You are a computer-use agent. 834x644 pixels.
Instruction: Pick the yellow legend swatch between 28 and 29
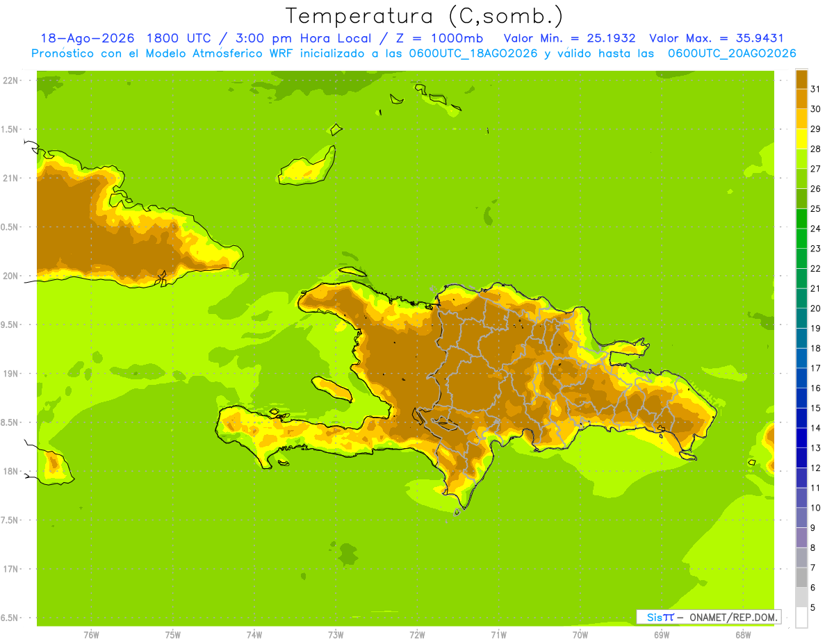[x=801, y=139]
